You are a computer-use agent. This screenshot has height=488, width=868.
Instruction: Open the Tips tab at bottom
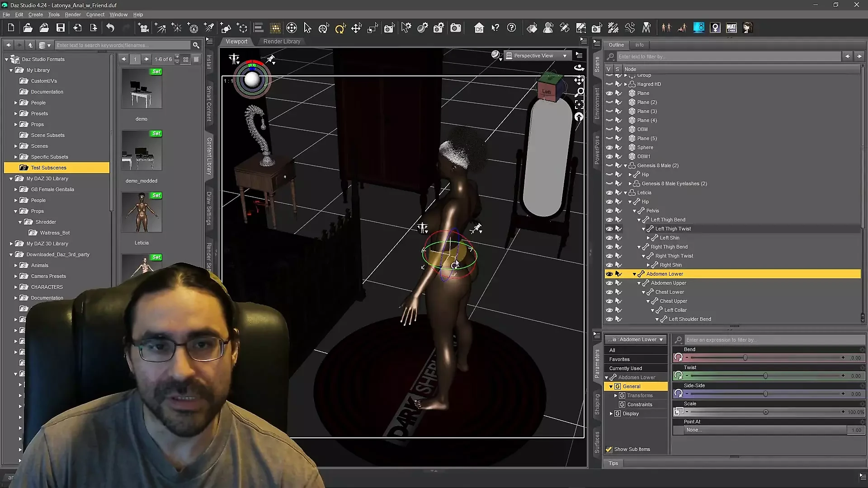(x=613, y=463)
